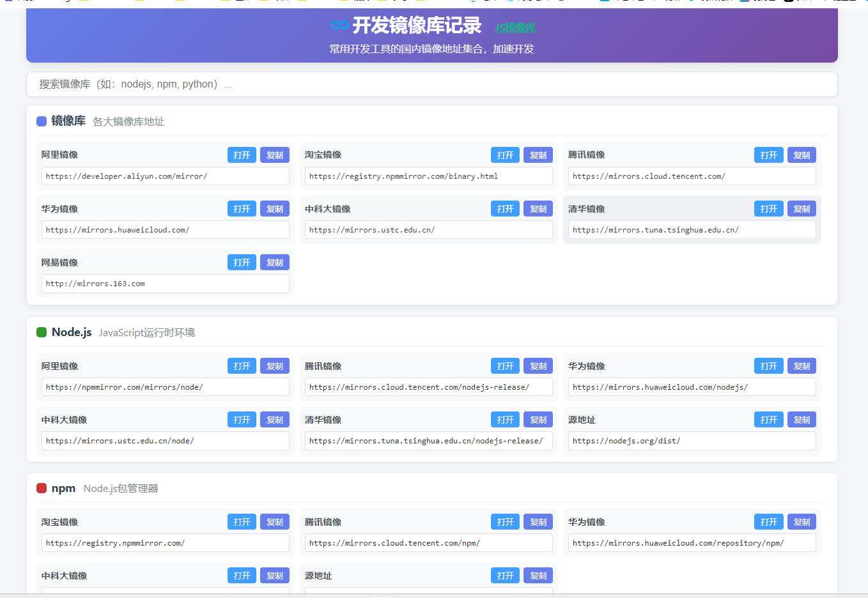Click the Node.js section heading
Image resolution: width=868 pixels, height=598 pixels.
[x=72, y=332]
